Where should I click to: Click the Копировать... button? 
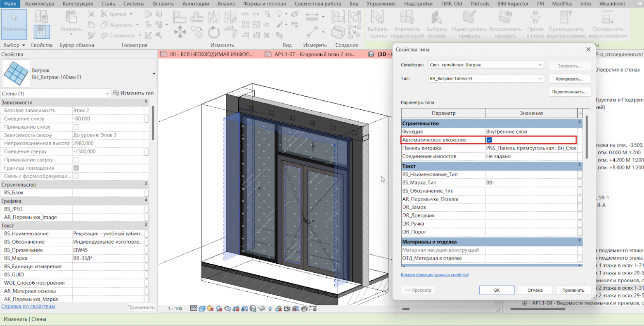tap(569, 78)
